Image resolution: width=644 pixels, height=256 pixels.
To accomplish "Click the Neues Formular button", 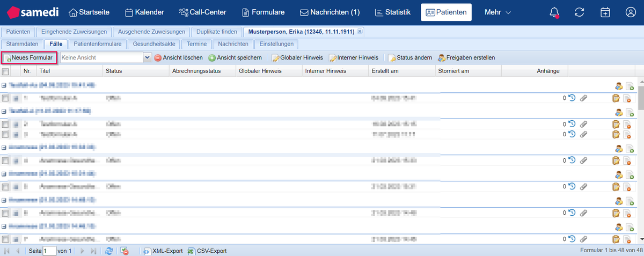I will 29,57.
